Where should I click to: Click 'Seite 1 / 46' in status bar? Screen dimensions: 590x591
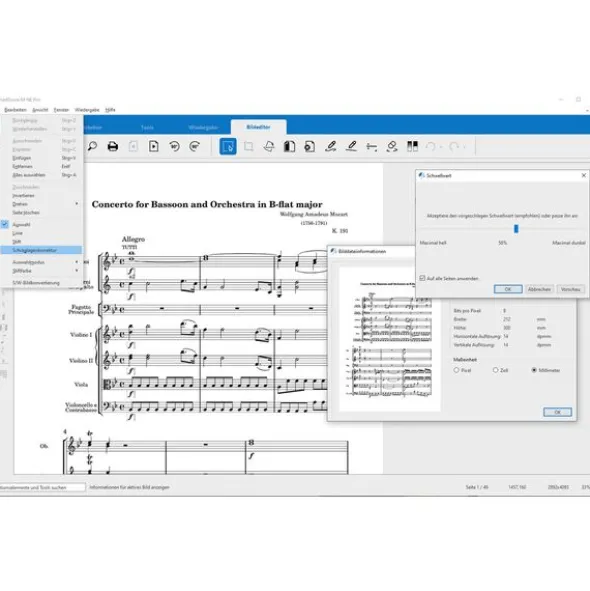click(x=477, y=487)
